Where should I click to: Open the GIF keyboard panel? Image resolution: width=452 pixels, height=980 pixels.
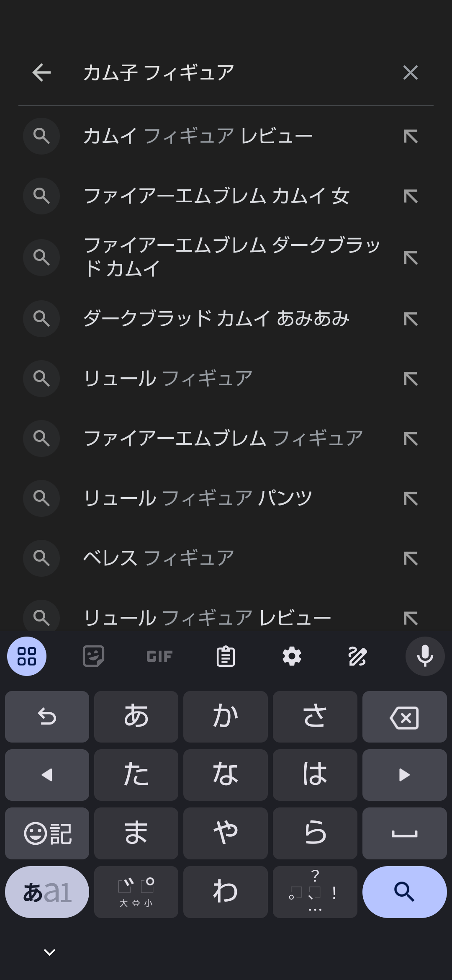(x=159, y=656)
